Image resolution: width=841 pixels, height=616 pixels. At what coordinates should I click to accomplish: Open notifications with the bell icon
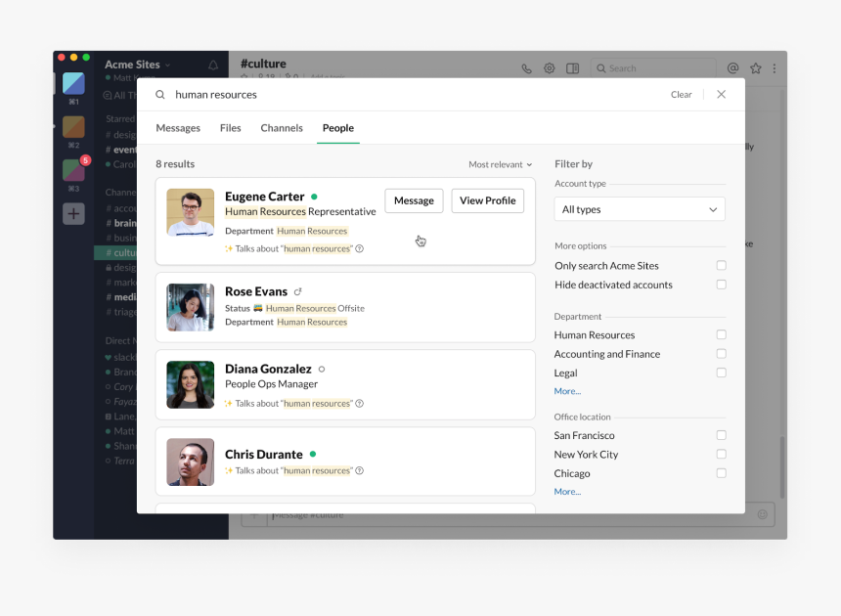(x=213, y=64)
